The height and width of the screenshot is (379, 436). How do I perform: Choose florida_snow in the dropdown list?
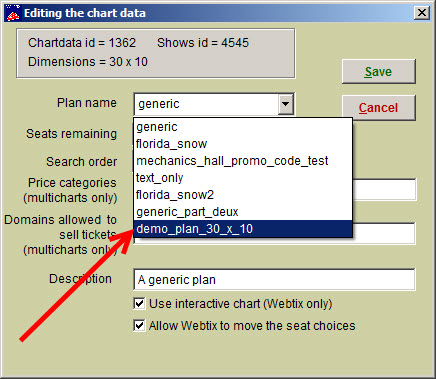pyautogui.click(x=243, y=144)
